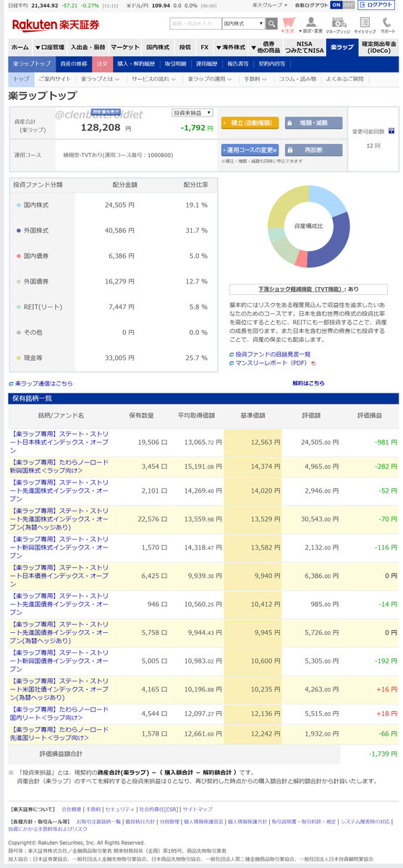403x868 pixels.
Task: Open よくあるご質問 link
Action: (344, 78)
